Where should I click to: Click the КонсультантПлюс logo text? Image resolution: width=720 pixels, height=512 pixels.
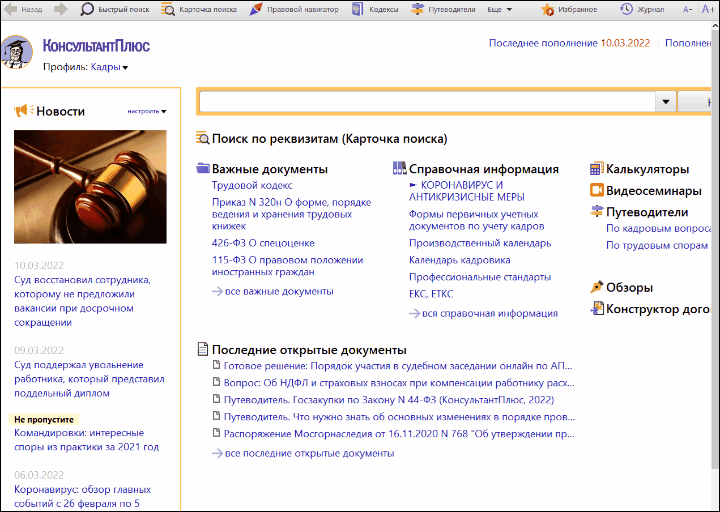(96, 46)
